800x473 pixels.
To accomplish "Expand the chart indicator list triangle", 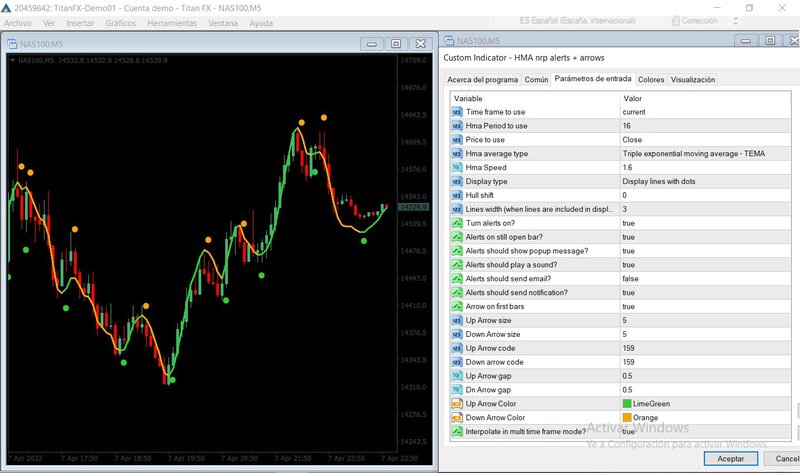I will coord(12,60).
